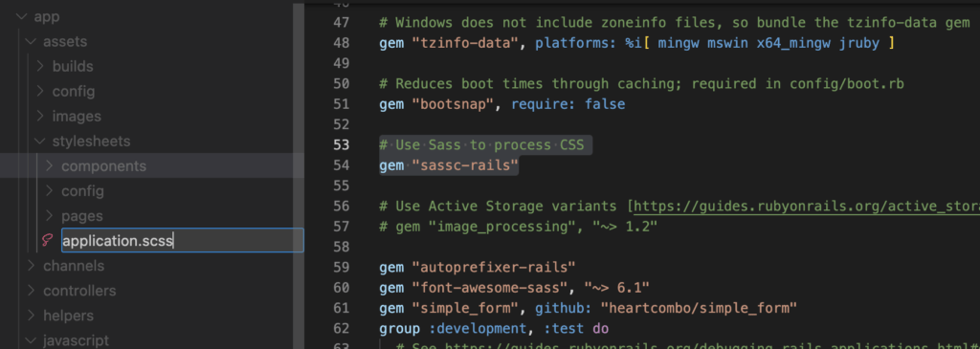This screenshot has width=980, height=349.
Task: Click the application.scss rename input field
Action: pos(183,240)
